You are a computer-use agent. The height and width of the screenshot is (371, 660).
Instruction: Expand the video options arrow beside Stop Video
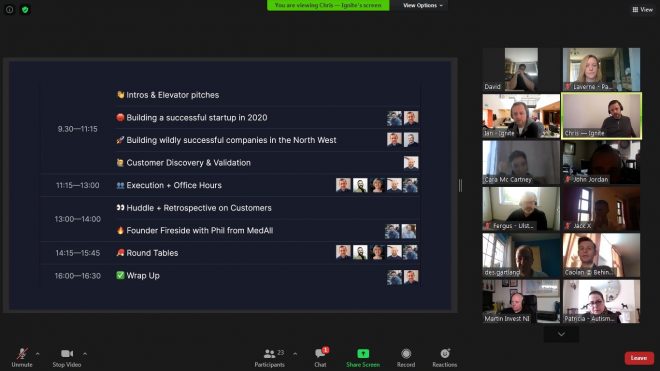[x=85, y=354]
